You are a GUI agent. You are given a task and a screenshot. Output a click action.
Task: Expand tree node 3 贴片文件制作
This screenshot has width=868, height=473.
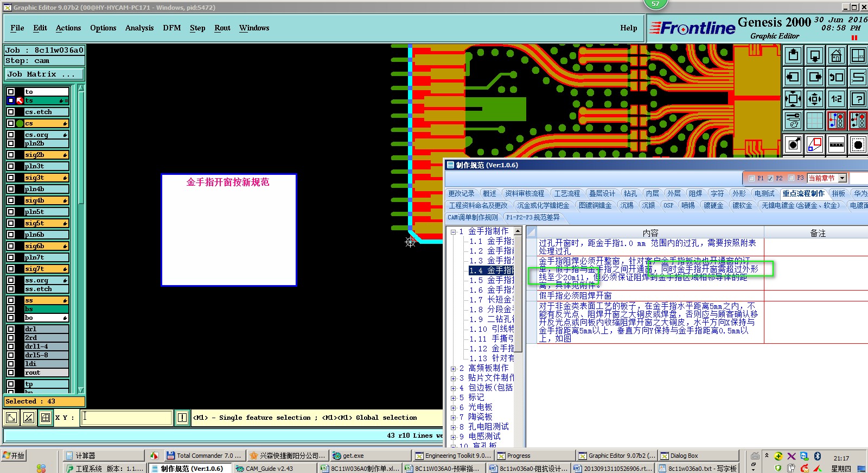click(453, 379)
